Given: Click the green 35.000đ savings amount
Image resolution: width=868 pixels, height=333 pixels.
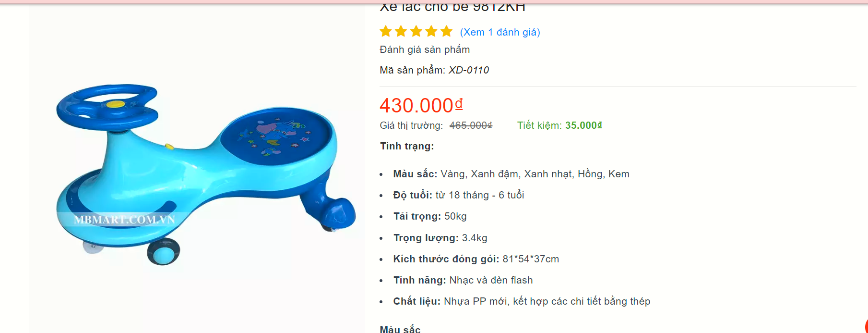Looking at the screenshot, I should [583, 125].
